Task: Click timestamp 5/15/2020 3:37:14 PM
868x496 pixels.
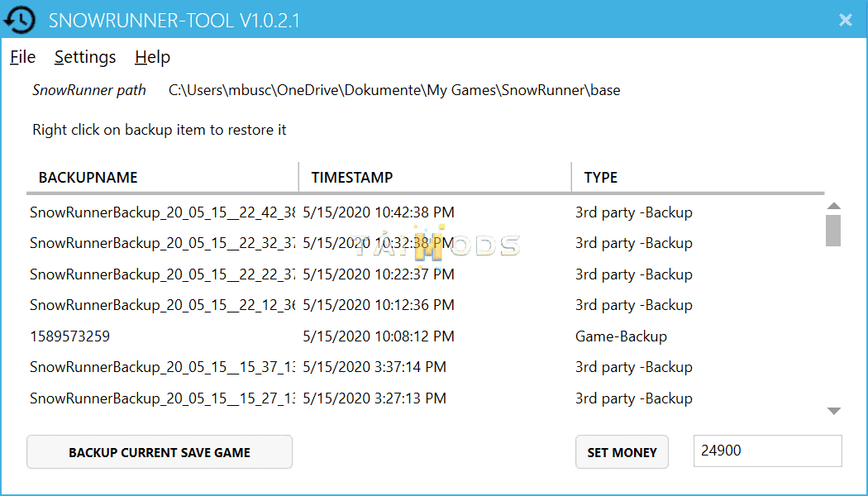Action: (x=374, y=367)
